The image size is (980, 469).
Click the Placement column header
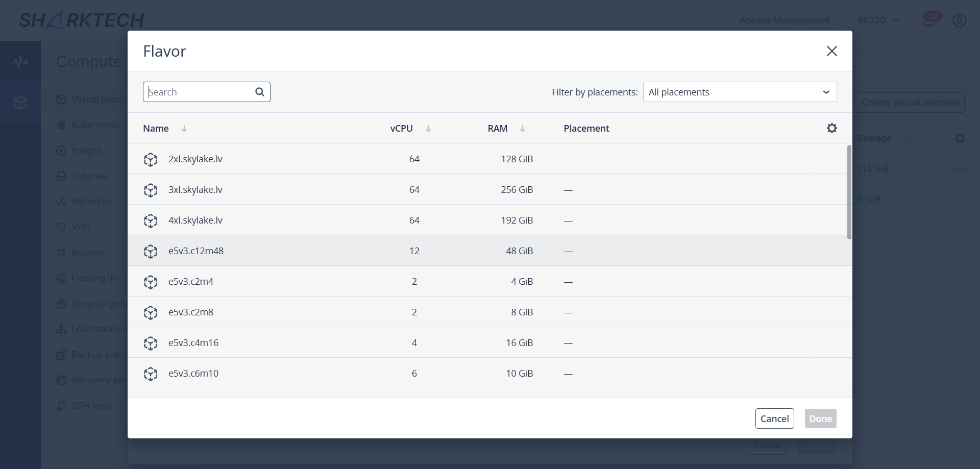586,129
